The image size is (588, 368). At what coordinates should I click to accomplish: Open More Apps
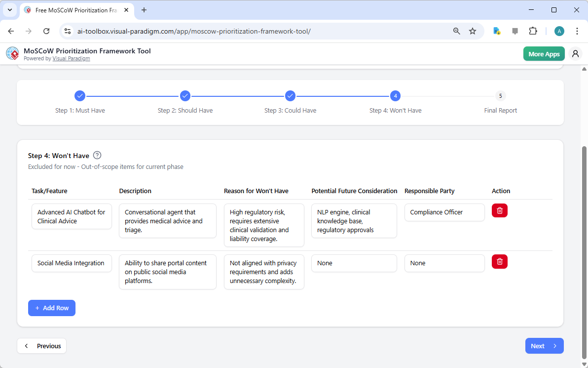(544, 53)
